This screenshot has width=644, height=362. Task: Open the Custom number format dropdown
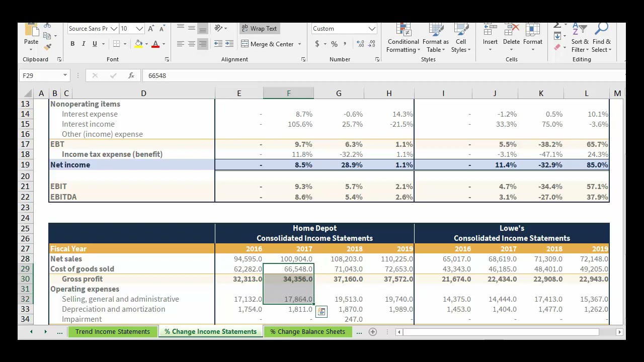pos(371,29)
